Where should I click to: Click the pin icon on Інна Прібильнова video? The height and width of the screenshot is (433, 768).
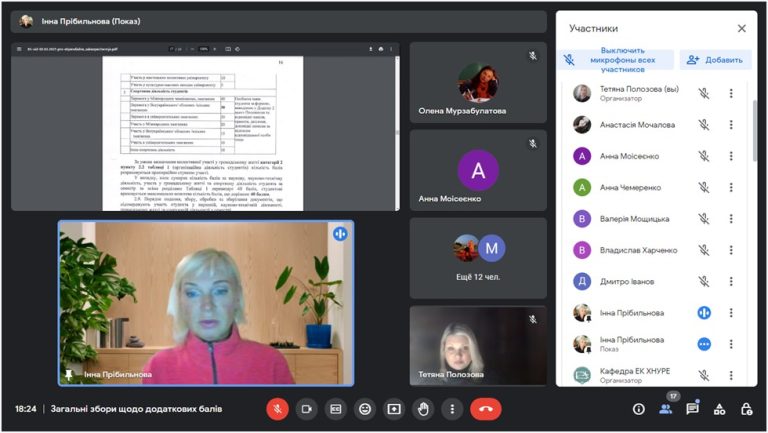tap(69, 375)
